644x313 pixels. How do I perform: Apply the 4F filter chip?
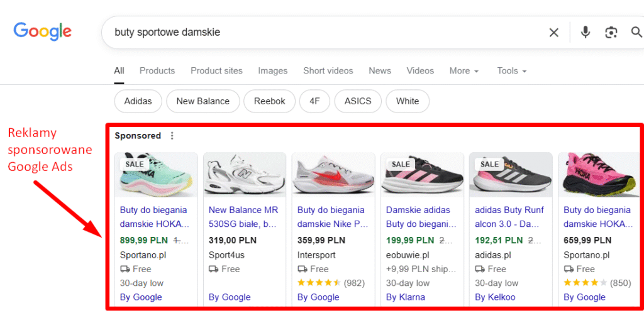[314, 101]
